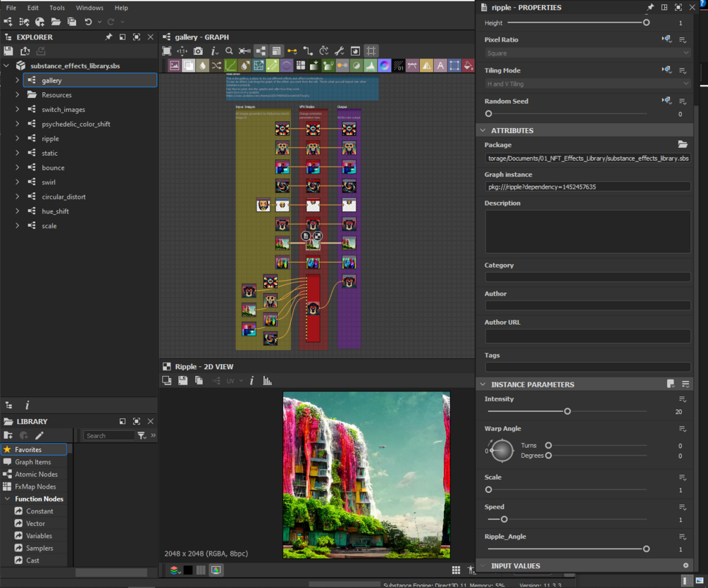Open the Tools menu
Screen dimensions: 708x588
(56, 8)
